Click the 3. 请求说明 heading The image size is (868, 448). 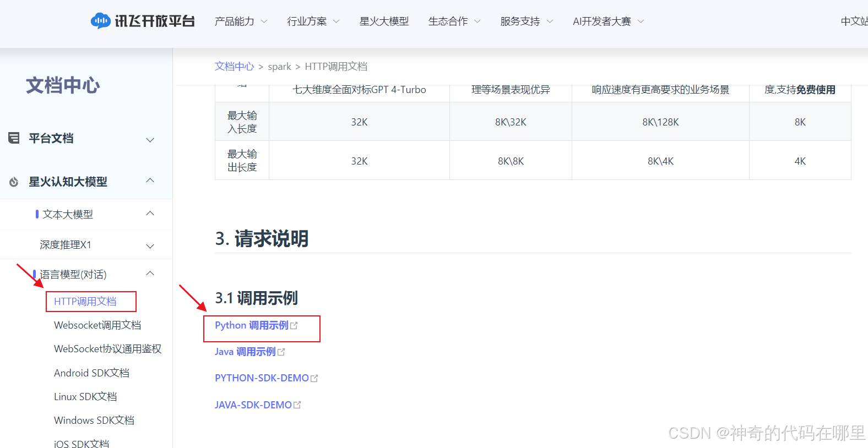(x=262, y=238)
